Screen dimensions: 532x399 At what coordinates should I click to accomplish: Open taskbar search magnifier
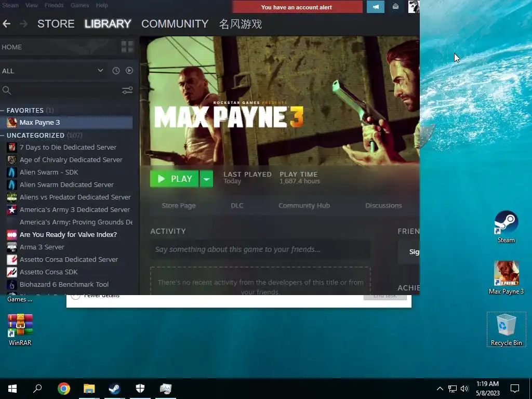pos(37,389)
